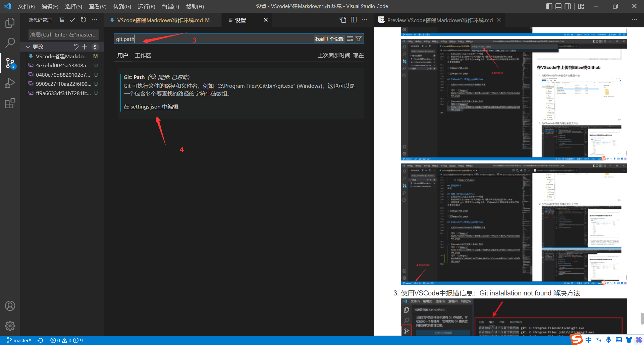Synchronize changes in status bar
Viewport: 644px width, 345px height.
[x=41, y=340]
